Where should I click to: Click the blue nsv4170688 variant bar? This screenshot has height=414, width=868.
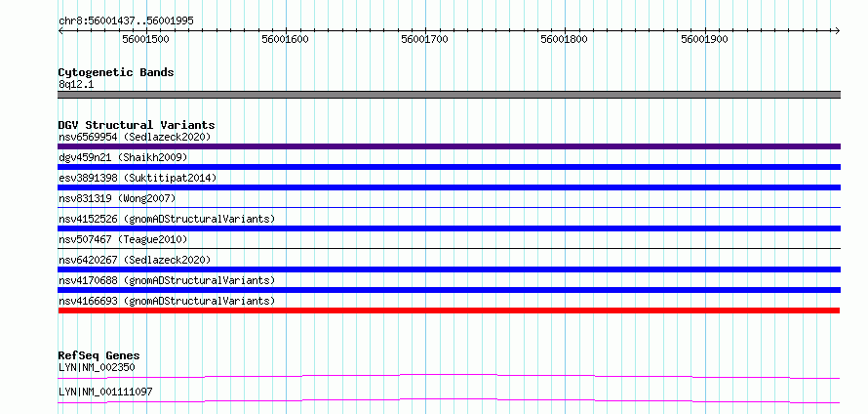point(449,290)
